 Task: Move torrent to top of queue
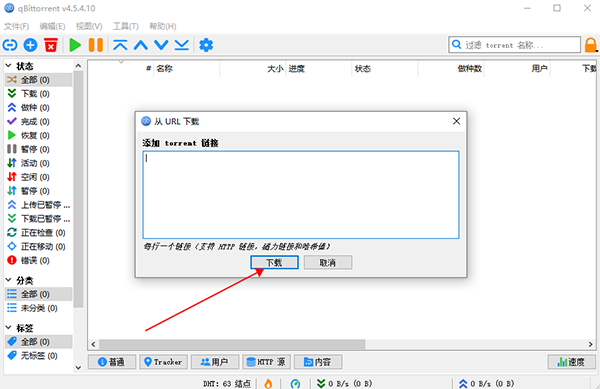pos(120,45)
